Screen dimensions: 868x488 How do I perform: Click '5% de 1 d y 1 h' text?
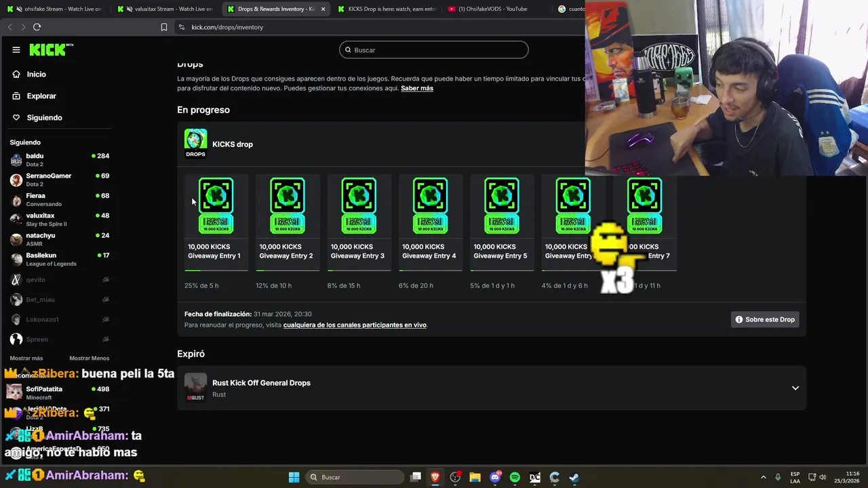492,286
